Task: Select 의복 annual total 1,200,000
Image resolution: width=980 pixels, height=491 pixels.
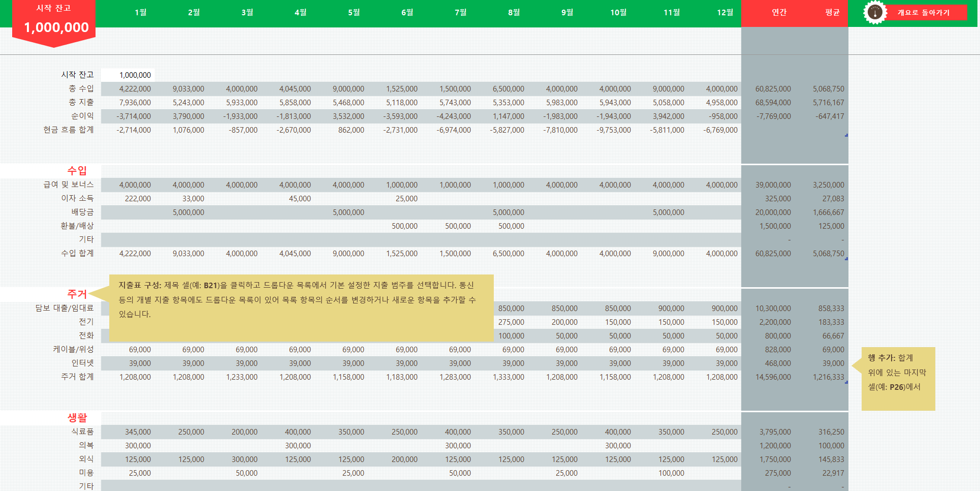Action: (x=775, y=446)
